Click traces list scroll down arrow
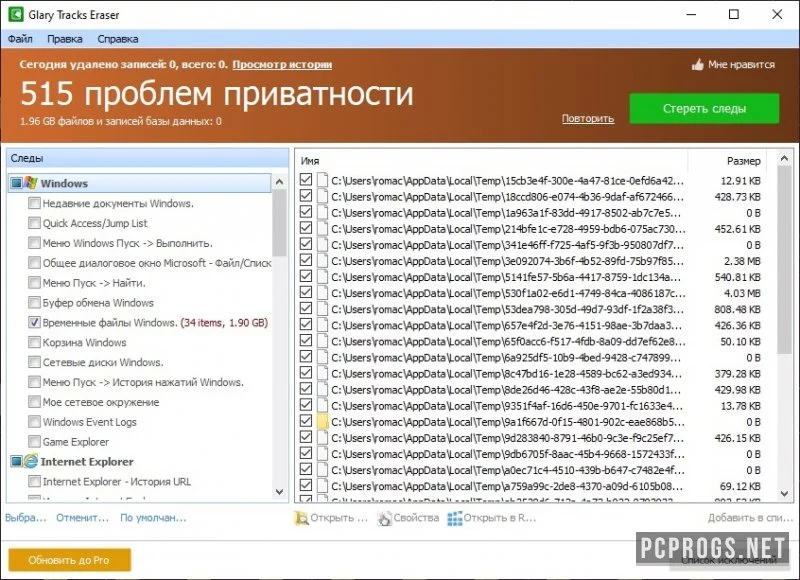 (279, 492)
